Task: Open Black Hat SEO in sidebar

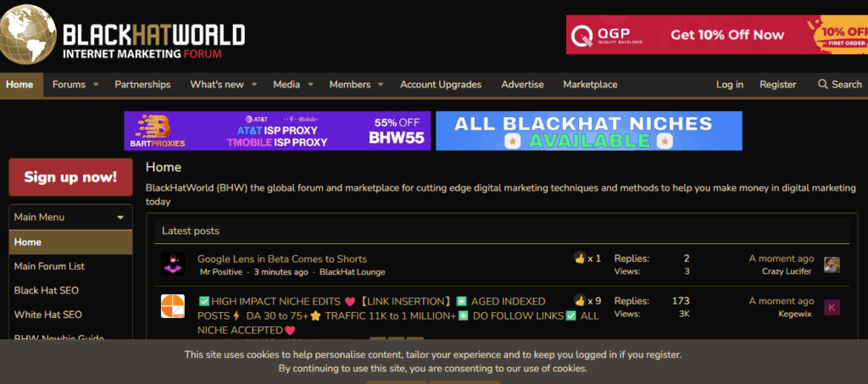Action: pos(47,291)
